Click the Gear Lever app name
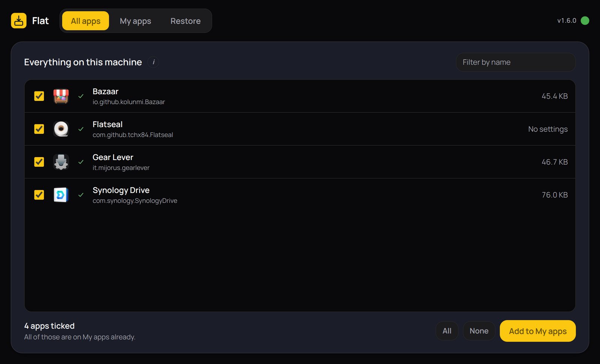600x364 pixels. (113, 157)
